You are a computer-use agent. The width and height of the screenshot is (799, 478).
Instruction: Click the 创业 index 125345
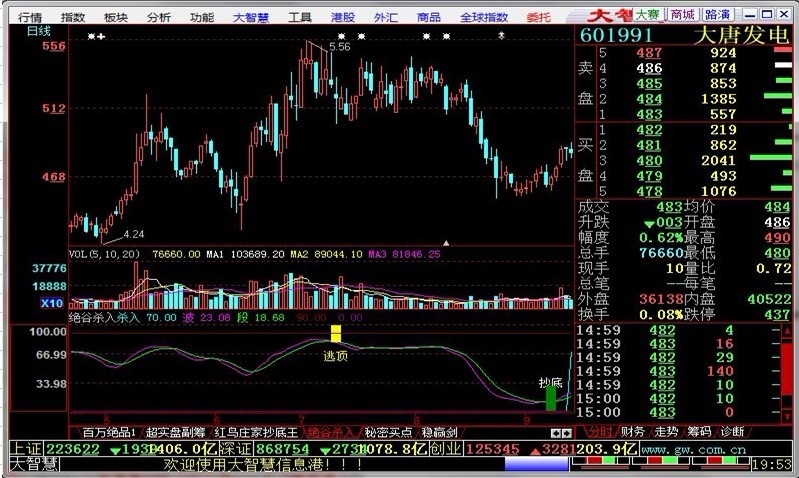[x=492, y=449]
